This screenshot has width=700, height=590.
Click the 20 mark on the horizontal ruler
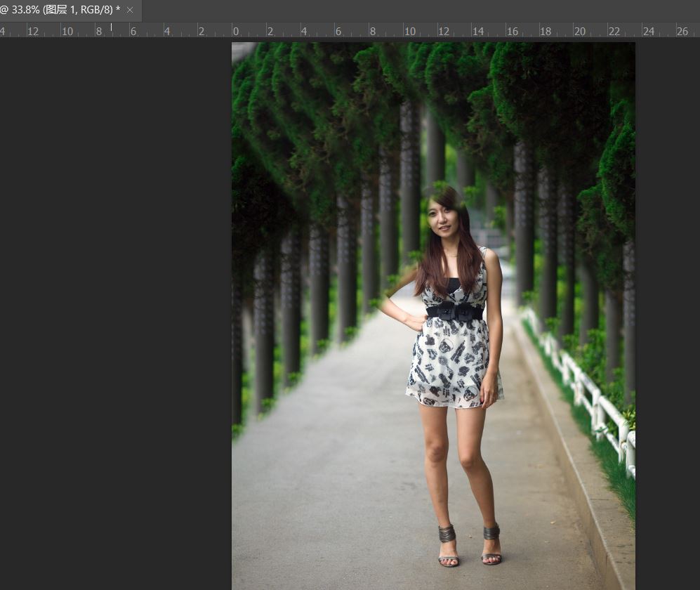pyautogui.click(x=580, y=31)
